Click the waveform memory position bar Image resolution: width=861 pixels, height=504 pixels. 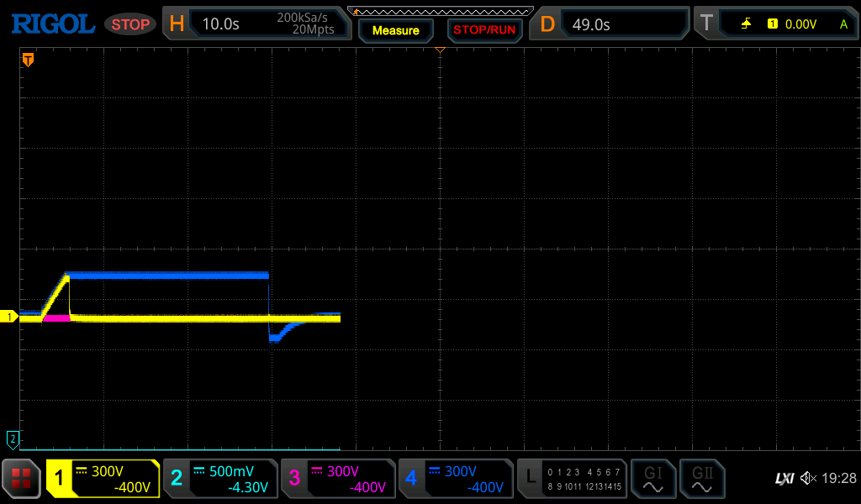point(440,11)
